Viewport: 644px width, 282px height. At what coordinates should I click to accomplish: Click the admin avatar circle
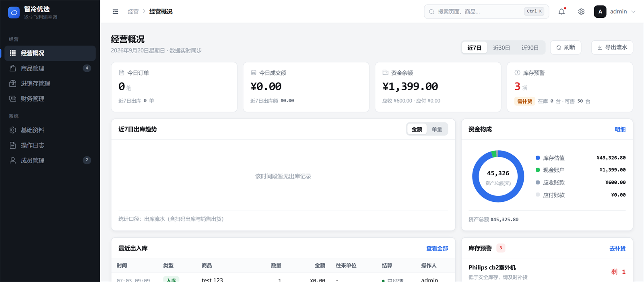[600, 12]
